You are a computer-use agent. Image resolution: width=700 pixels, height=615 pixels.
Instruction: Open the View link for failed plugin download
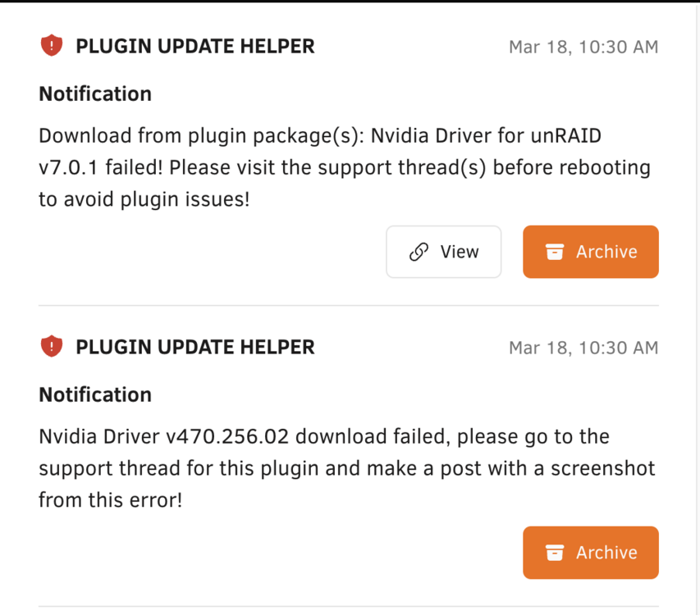[444, 252]
